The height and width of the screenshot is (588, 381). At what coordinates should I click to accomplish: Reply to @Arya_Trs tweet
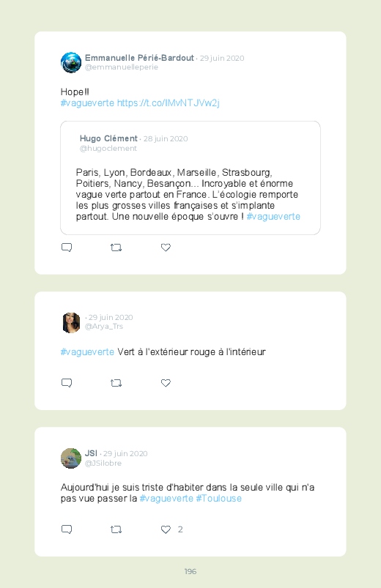click(67, 383)
